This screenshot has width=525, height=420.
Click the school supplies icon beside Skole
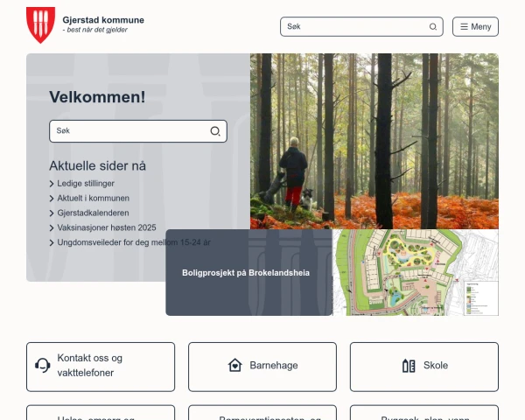point(408,366)
